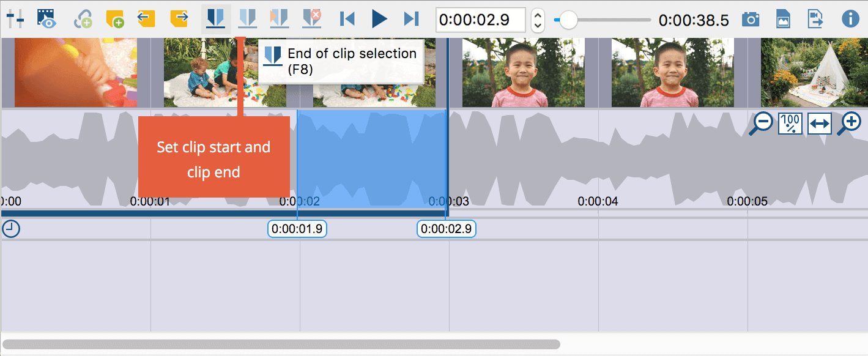Export the video clip using arrow document icon
Viewport: 868px width, 356px height.
815,19
